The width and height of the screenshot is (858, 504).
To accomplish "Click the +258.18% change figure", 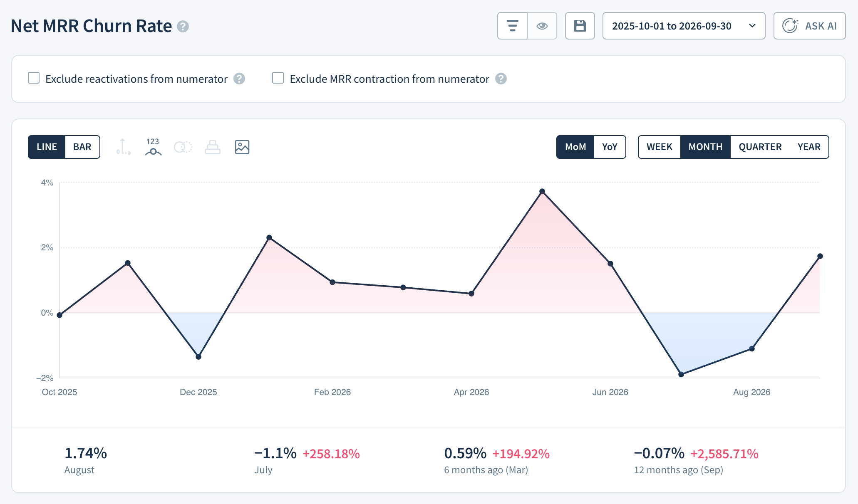I will coord(331,454).
